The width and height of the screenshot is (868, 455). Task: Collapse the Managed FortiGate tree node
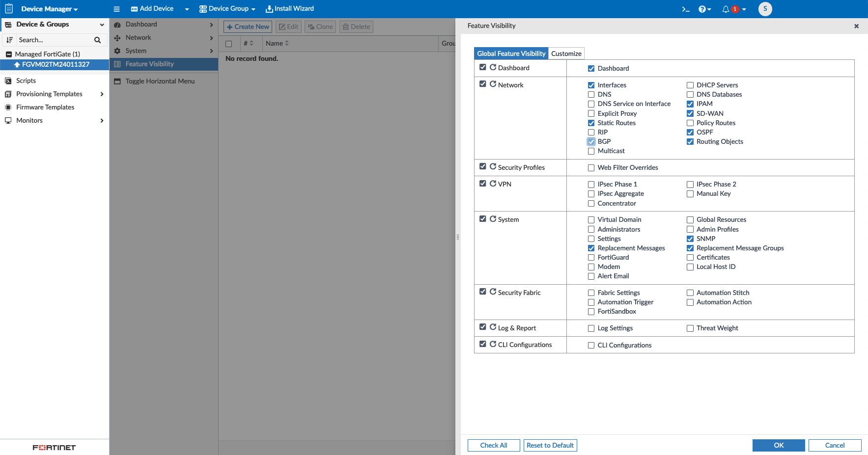tap(9, 54)
